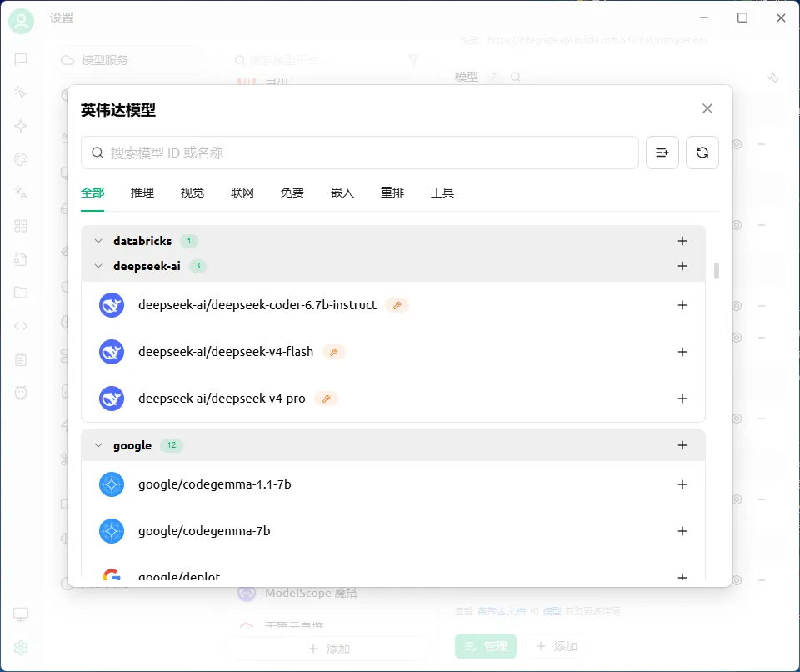Click the count badge 3 beside deepseek-ai
This screenshot has height=672, width=800.
coord(198,266)
